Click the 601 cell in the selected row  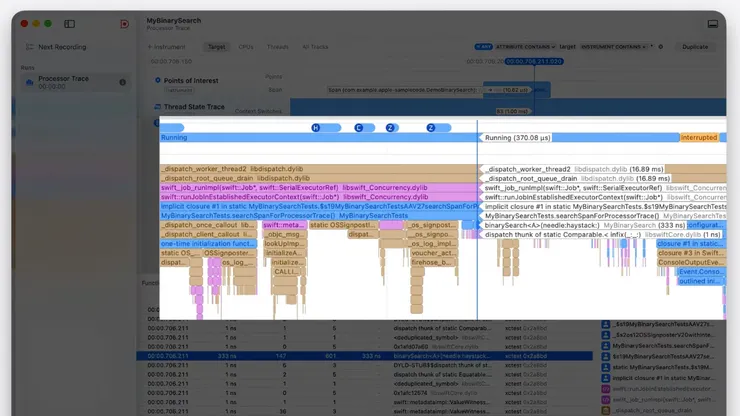click(331, 356)
